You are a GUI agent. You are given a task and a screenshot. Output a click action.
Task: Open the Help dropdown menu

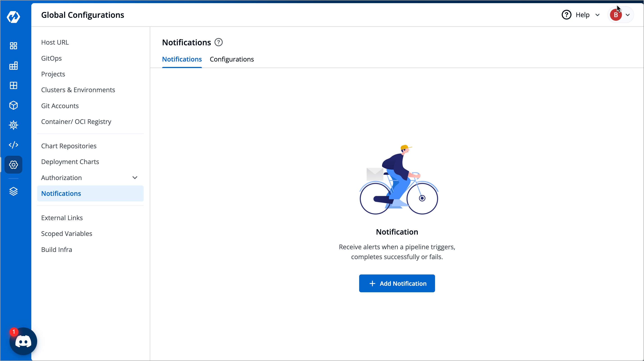(581, 15)
